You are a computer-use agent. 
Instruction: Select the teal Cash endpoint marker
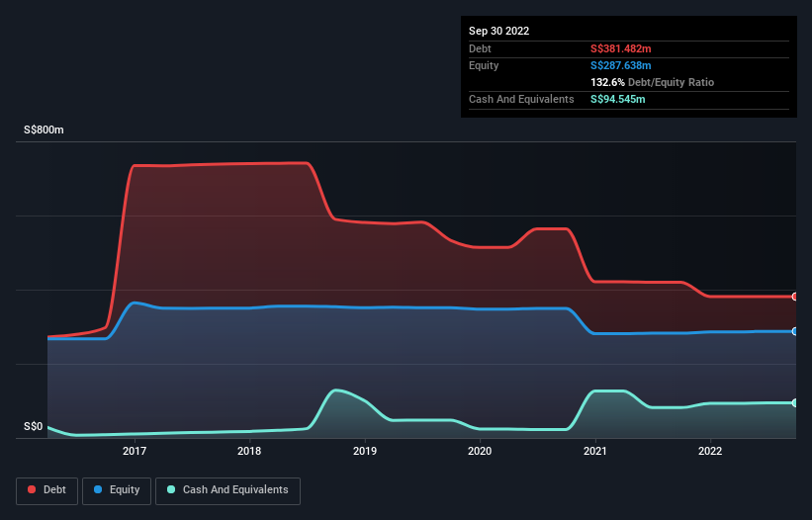(x=795, y=402)
